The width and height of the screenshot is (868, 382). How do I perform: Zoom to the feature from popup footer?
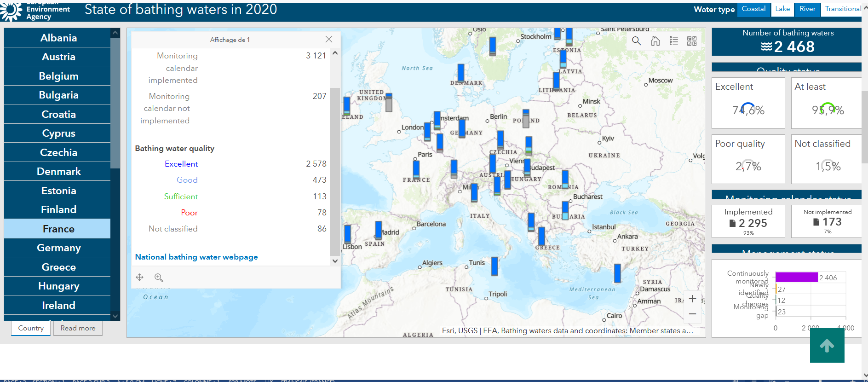point(159,277)
